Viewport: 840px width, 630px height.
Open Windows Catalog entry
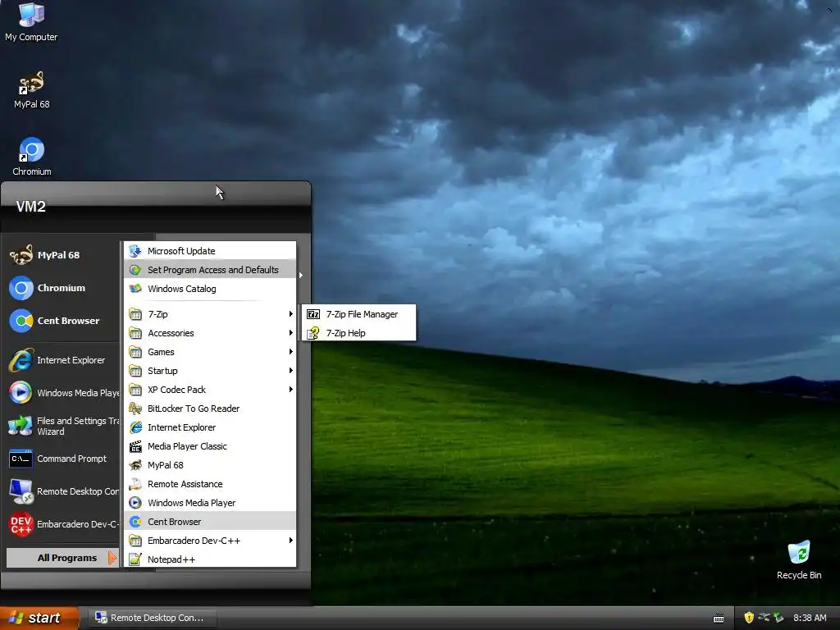click(210, 289)
